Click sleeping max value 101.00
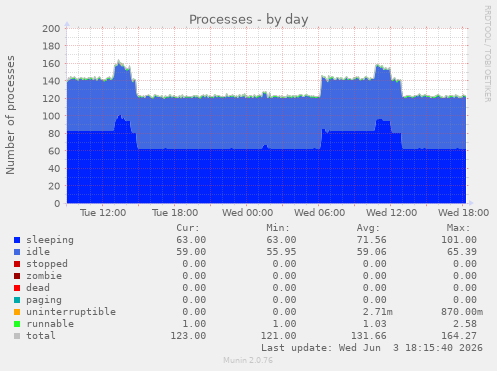This screenshot has width=497, height=371. (x=459, y=240)
